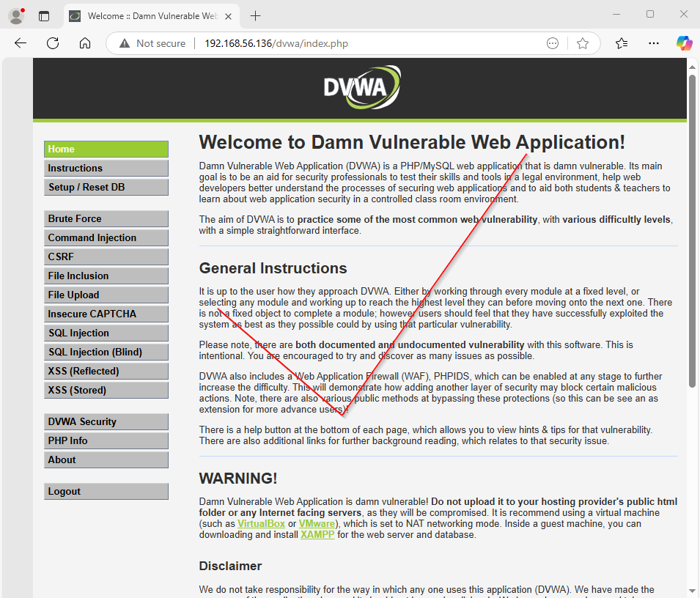
Task: Open the SQL Injection module
Action: click(x=106, y=333)
